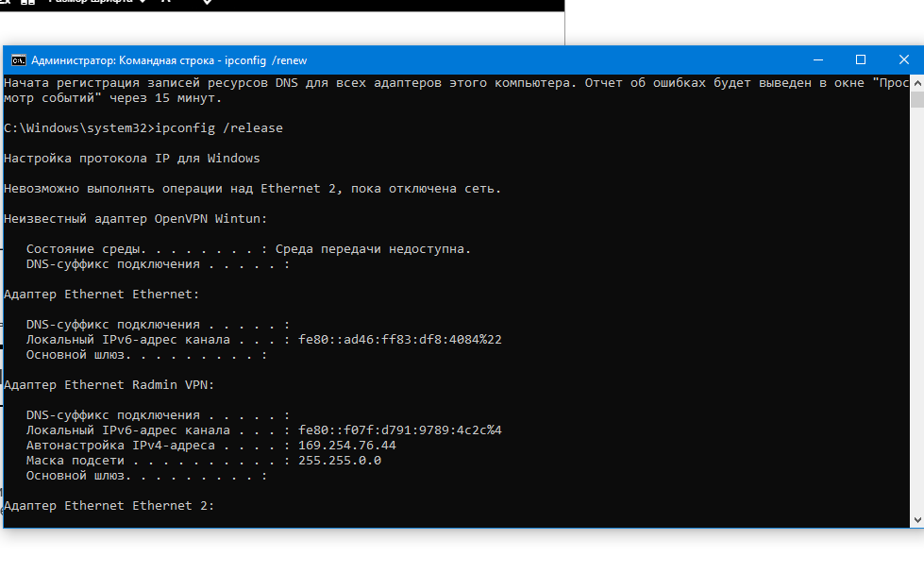This screenshot has width=924, height=573.
Task: Click the Ethernet 2 network disconnected error line
Action: click(252, 189)
